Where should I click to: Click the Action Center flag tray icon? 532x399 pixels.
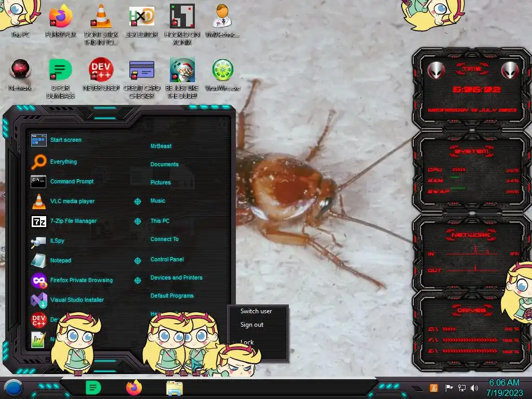pyautogui.click(x=449, y=388)
